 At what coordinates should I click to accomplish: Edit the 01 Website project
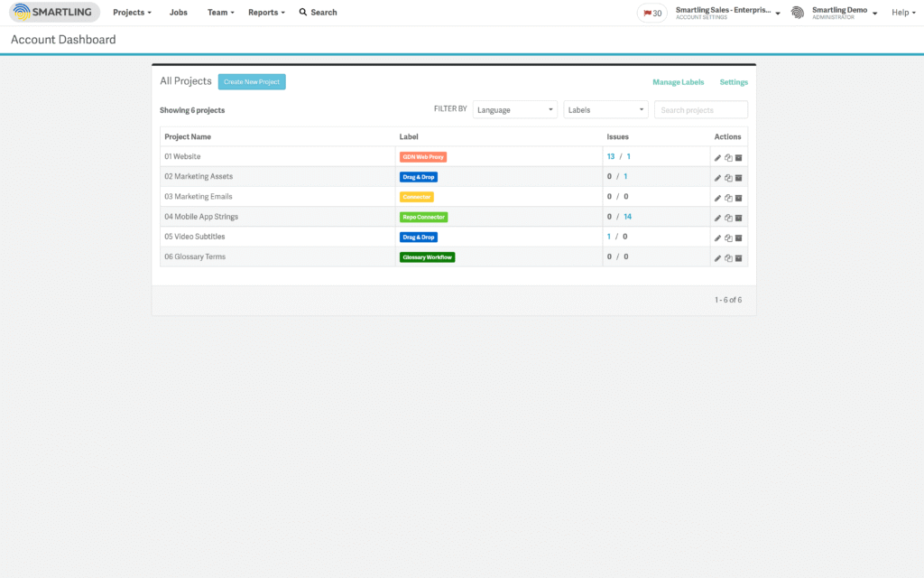tap(717, 157)
